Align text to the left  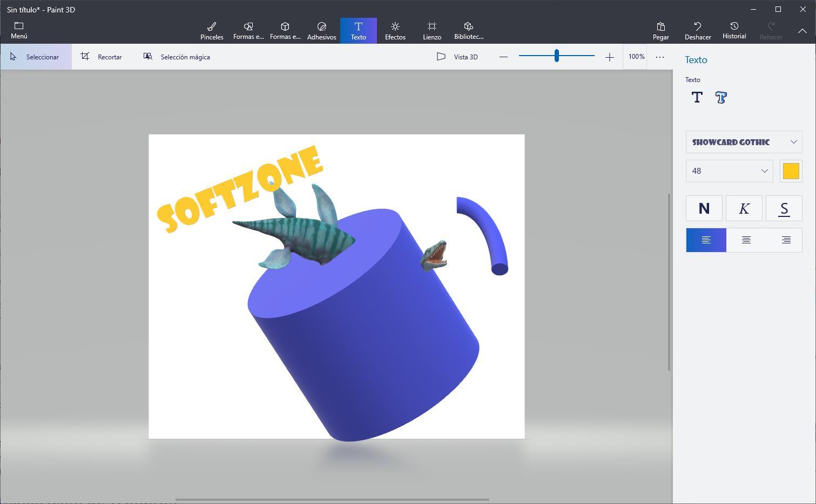click(x=706, y=240)
